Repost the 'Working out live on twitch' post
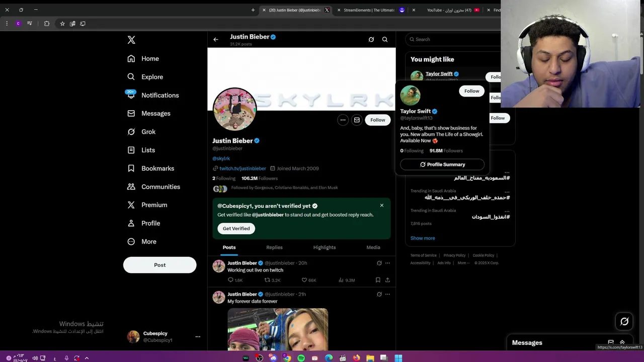The height and width of the screenshot is (362, 644). [272, 280]
